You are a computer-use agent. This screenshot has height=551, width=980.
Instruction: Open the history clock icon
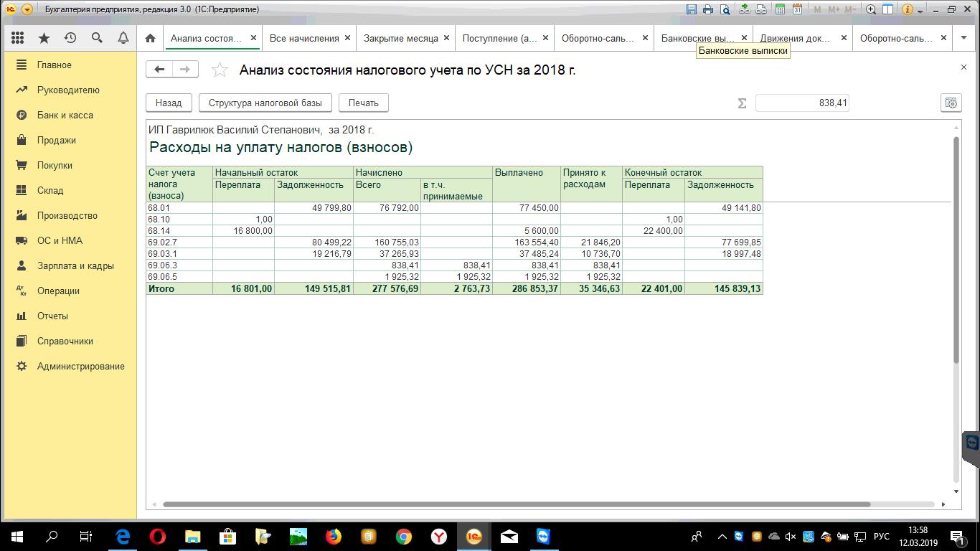[70, 38]
